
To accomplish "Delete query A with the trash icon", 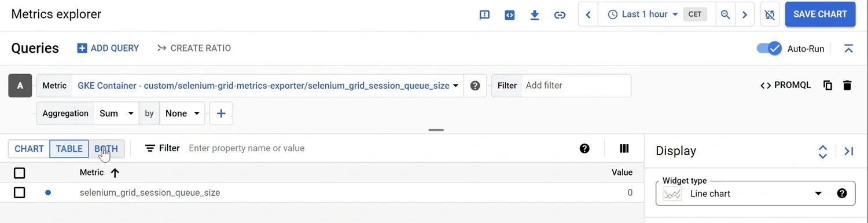I will tap(847, 86).
